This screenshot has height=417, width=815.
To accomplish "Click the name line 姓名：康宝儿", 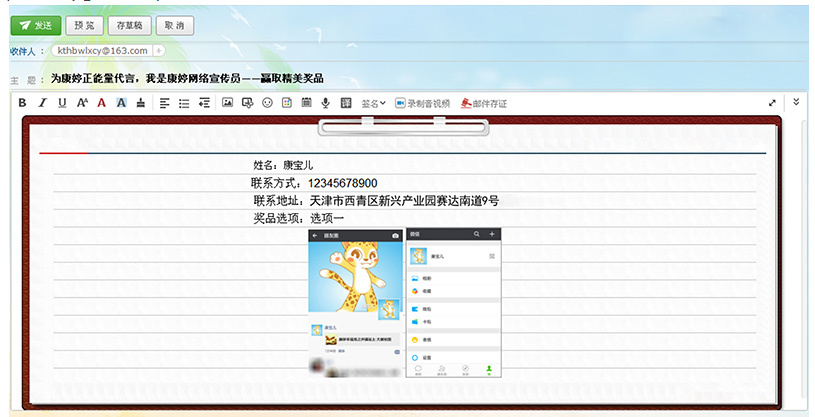I will (283, 165).
